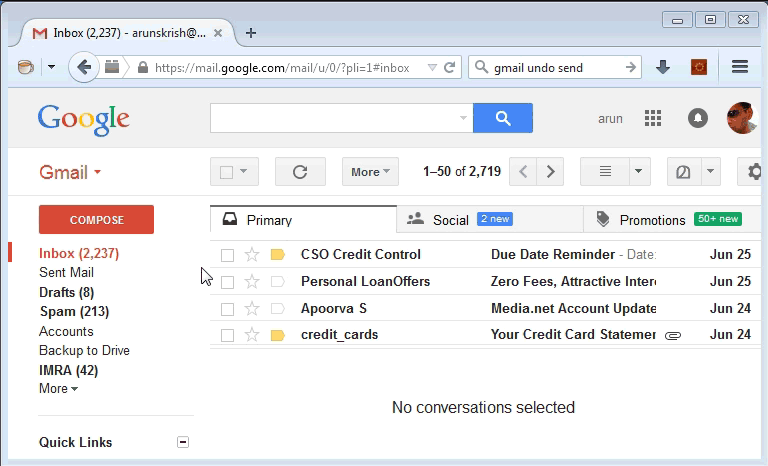Open the More actions dropdown button
Screen dimensions: 768x466
click(370, 172)
